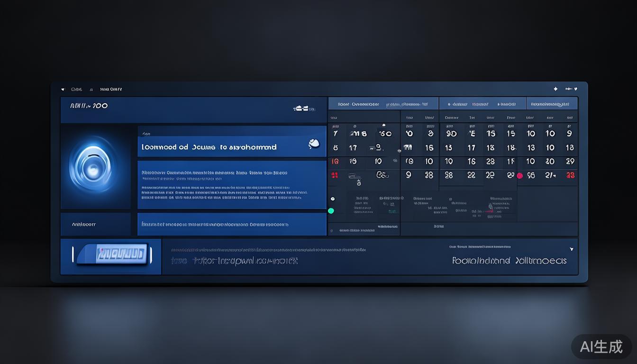Select the red date at the calendar's bottom right
The height and width of the screenshot is (364, 637).
point(570,175)
